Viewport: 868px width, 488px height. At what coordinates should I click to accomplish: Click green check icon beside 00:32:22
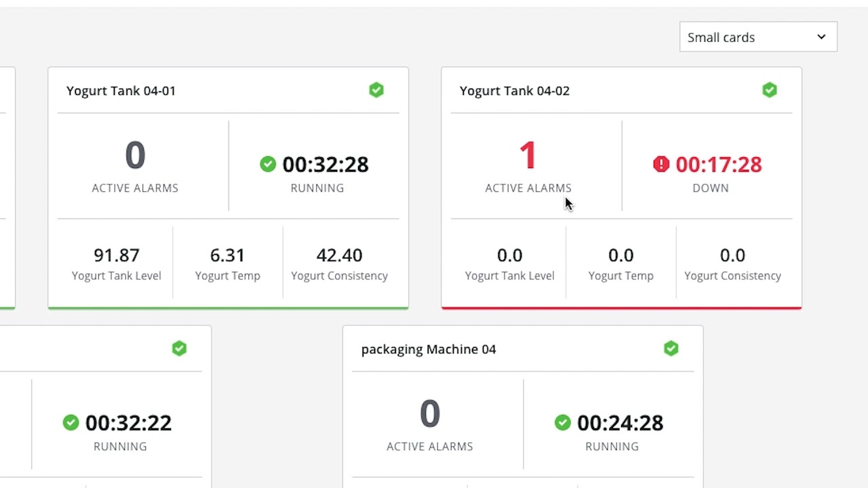point(71,422)
